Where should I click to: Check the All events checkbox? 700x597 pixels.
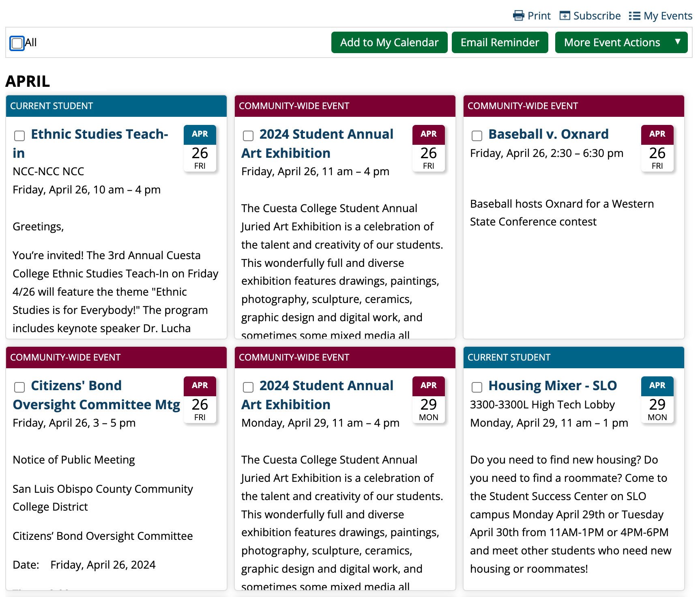pyautogui.click(x=16, y=43)
